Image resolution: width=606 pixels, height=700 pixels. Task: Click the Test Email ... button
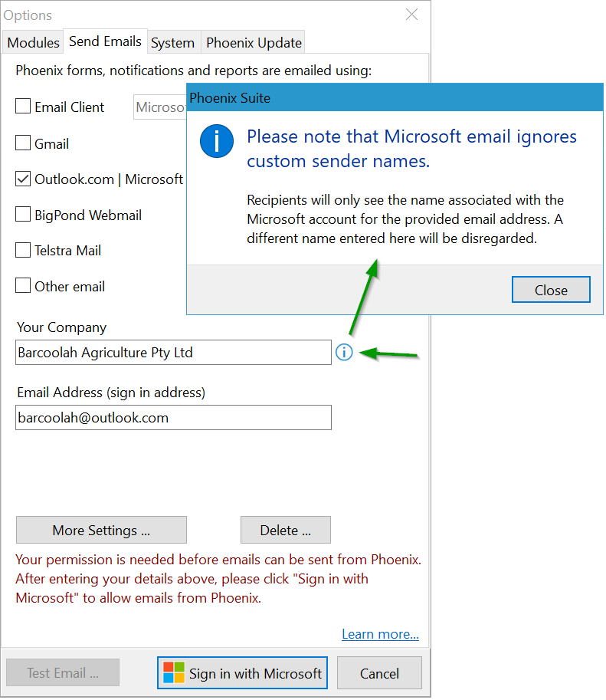(x=63, y=672)
